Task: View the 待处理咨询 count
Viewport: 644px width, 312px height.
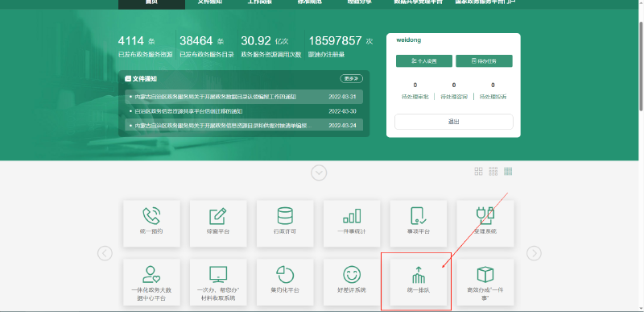Action: (x=454, y=91)
